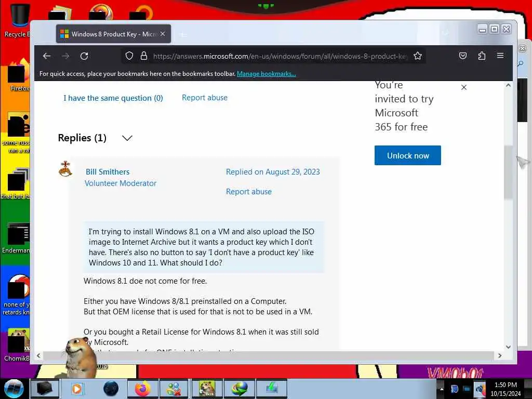Open the ChomikBox taskbar icon
Image resolution: width=532 pixels, height=399 pixels.
pos(207,389)
